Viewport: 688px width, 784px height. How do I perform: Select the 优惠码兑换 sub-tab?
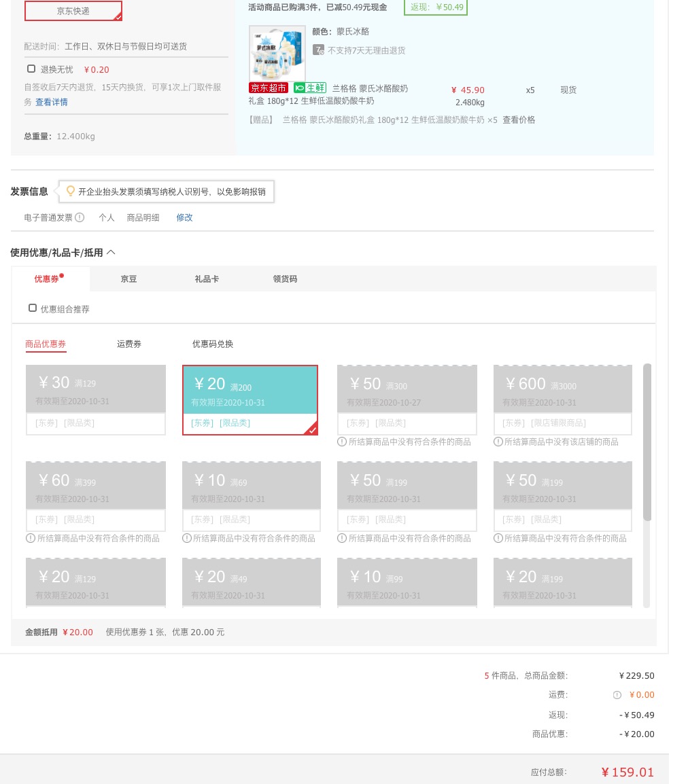[213, 344]
